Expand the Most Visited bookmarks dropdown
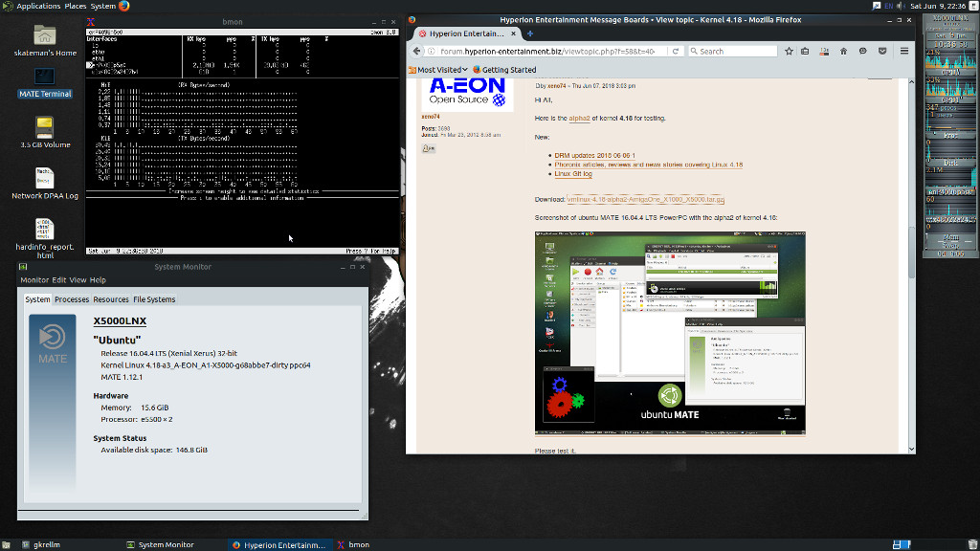 point(438,70)
